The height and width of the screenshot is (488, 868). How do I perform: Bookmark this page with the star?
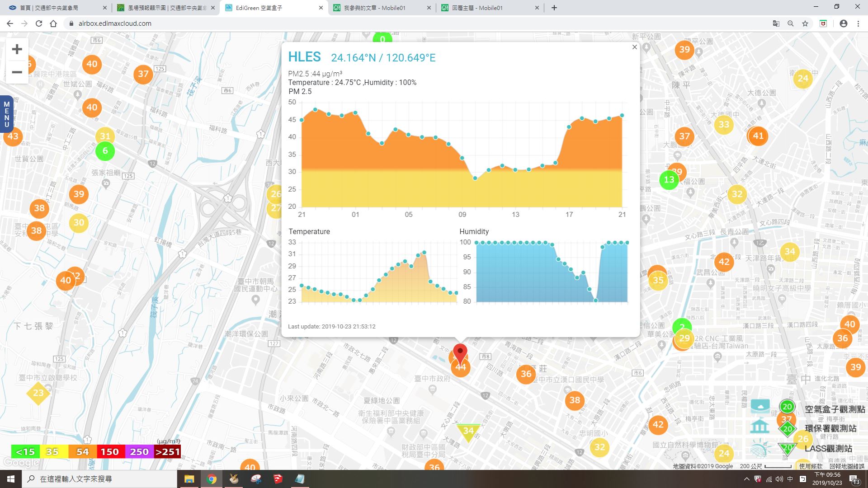tap(805, 23)
